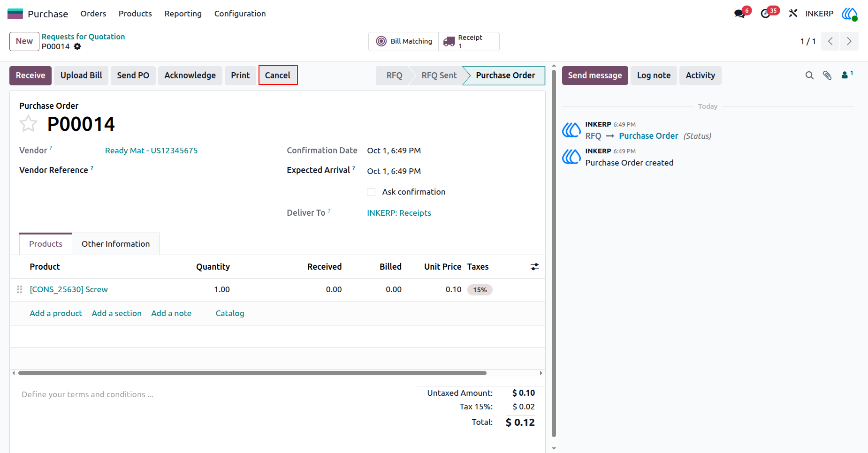Grab the Screw line drag handle
This screenshot has height=453, width=868.
point(20,290)
